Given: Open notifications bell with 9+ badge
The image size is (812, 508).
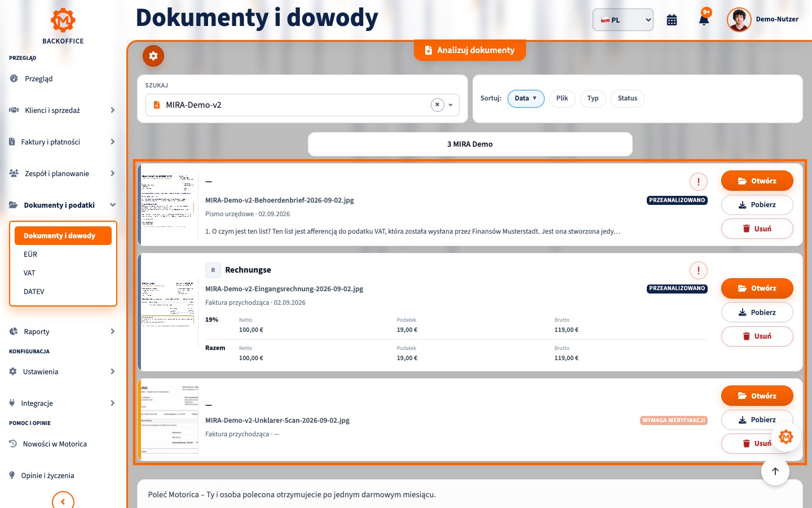Looking at the screenshot, I should click(x=704, y=19).
